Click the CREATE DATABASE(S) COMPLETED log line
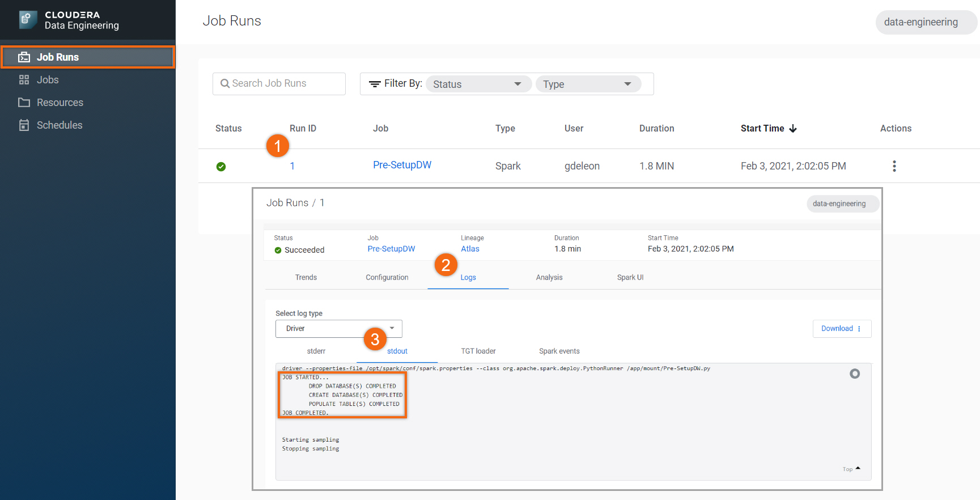The image size is (980, 500). pos(355,395)
